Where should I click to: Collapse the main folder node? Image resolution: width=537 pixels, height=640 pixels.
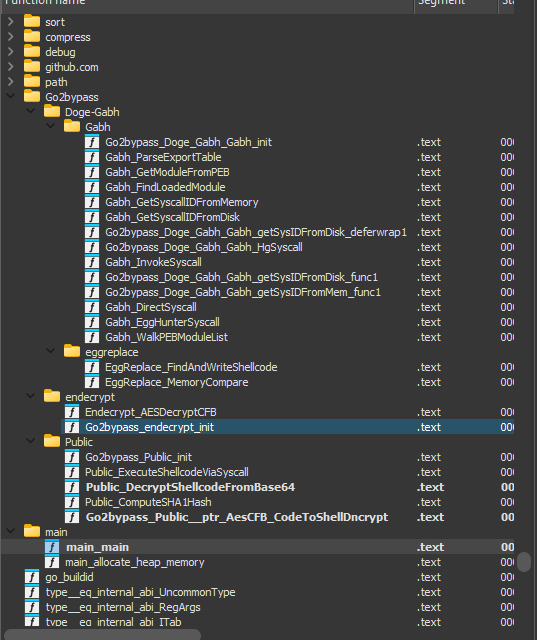(x=11, y=532)
